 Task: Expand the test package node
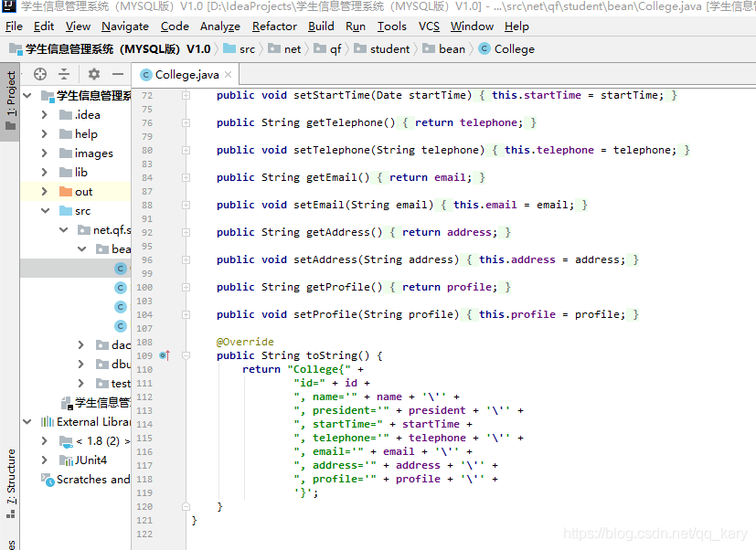[81, 383]
